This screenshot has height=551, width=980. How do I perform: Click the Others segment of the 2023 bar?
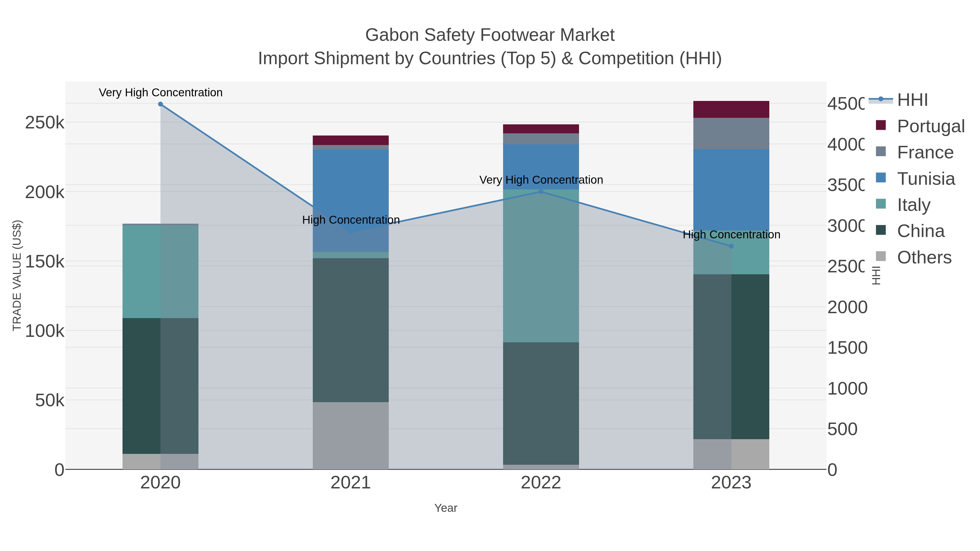pos(731,454)
